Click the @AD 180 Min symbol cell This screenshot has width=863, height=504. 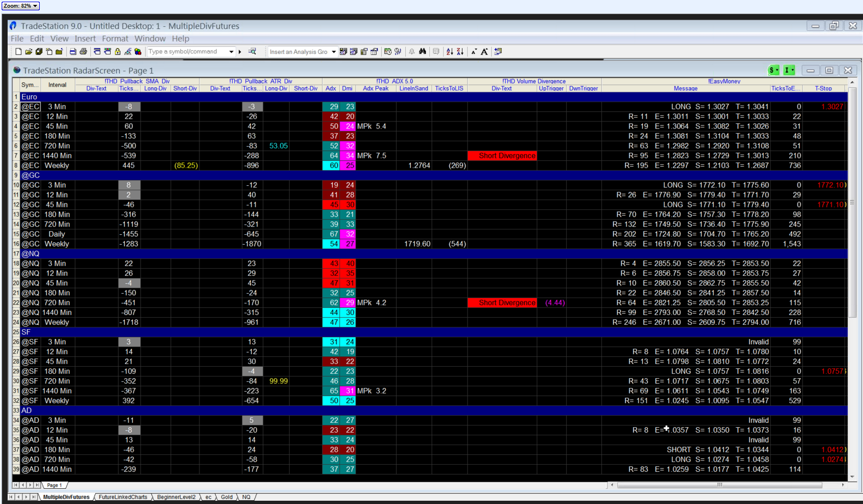pos(31,450)
